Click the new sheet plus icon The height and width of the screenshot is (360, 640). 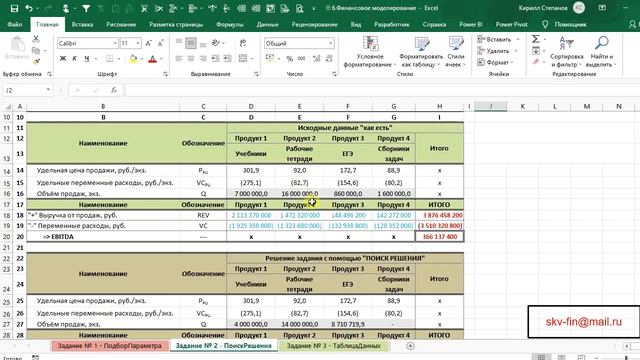[410, 346]
